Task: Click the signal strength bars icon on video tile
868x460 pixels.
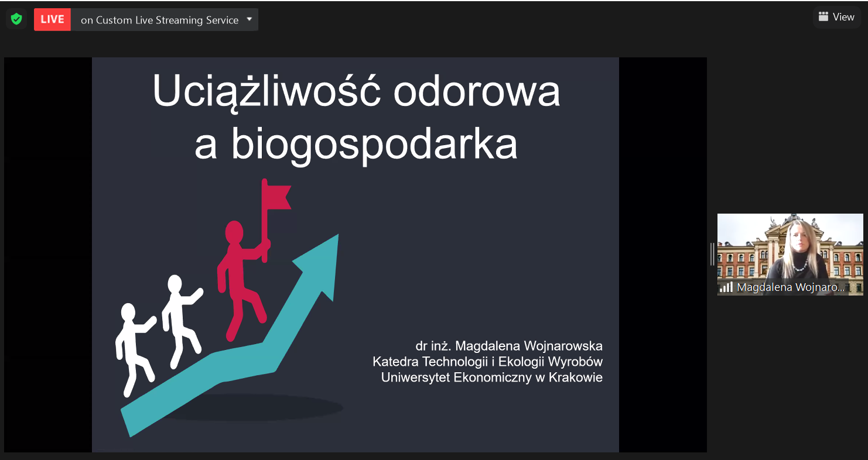Action: click(x=726, y=287)
